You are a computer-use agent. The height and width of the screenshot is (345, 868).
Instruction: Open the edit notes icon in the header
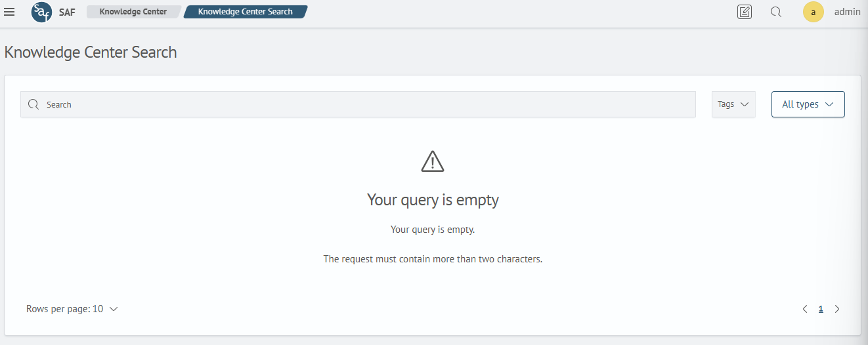[745, 12]
